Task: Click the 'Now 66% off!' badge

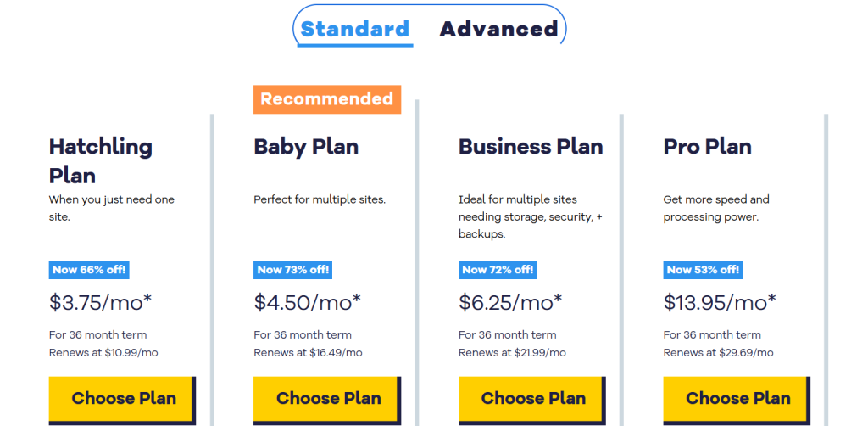Action: click(89, 270)
